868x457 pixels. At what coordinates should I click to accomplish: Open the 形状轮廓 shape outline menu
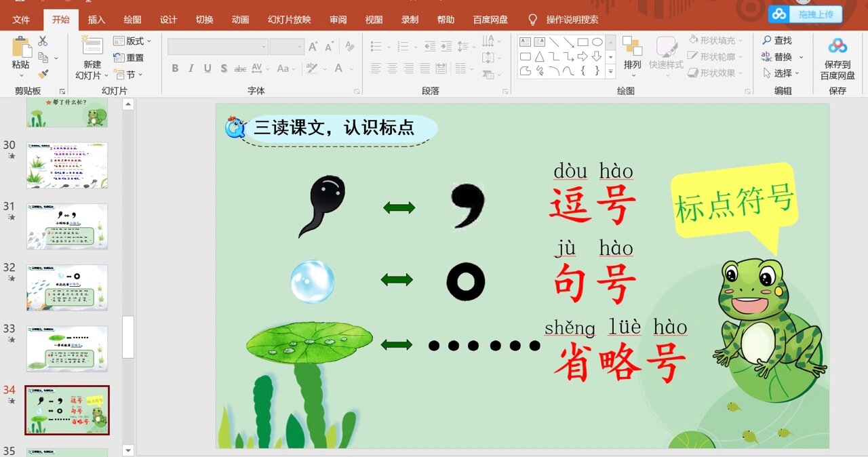pyautogui.click(x=716, y=57)
